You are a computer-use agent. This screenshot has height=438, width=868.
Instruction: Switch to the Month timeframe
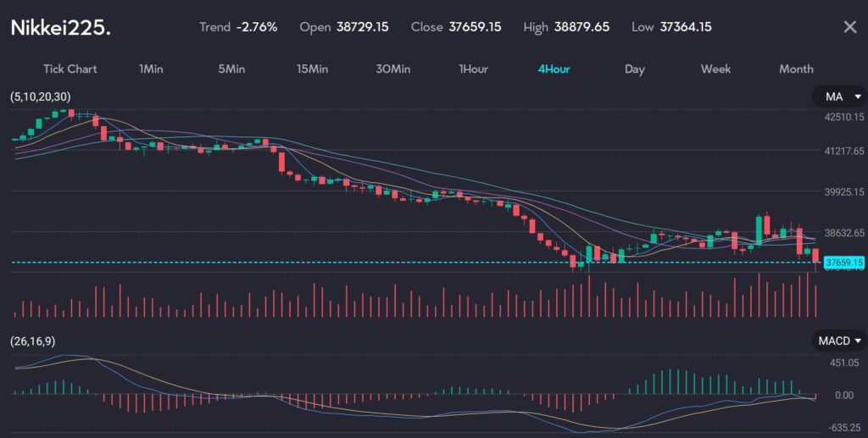(x=796, y=69)
